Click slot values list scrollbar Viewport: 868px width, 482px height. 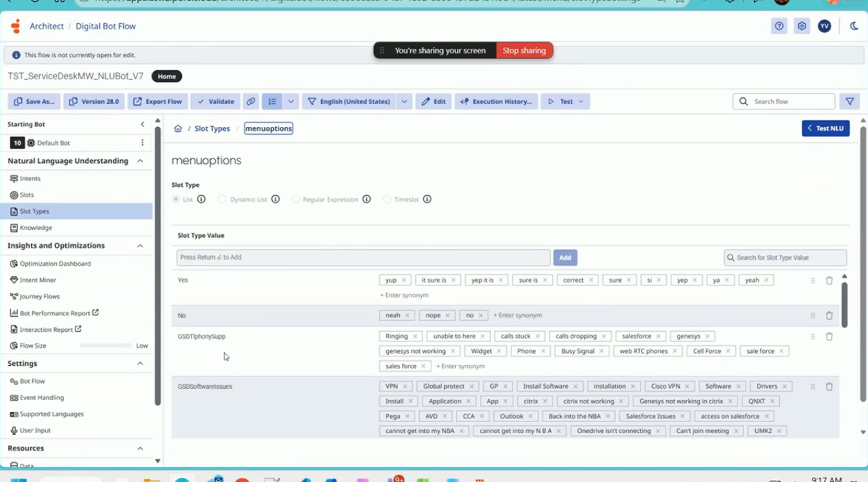[x=844, y=304]
